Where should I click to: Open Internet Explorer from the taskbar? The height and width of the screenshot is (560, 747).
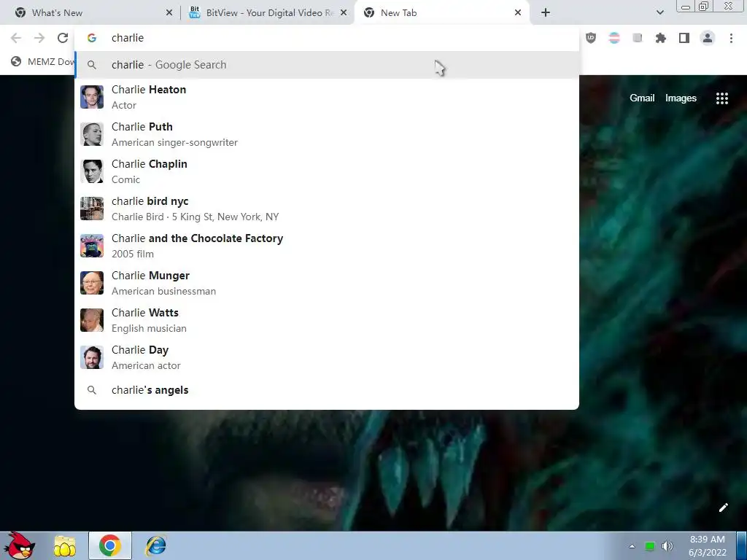(x=156, y=546)
